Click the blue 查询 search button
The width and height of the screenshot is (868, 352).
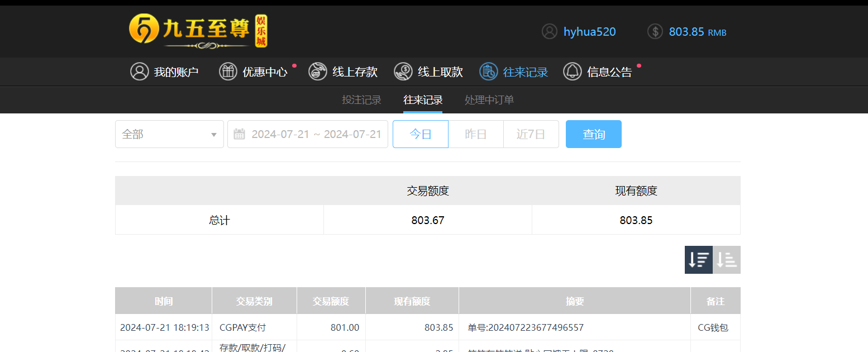(x=593, y=134)
